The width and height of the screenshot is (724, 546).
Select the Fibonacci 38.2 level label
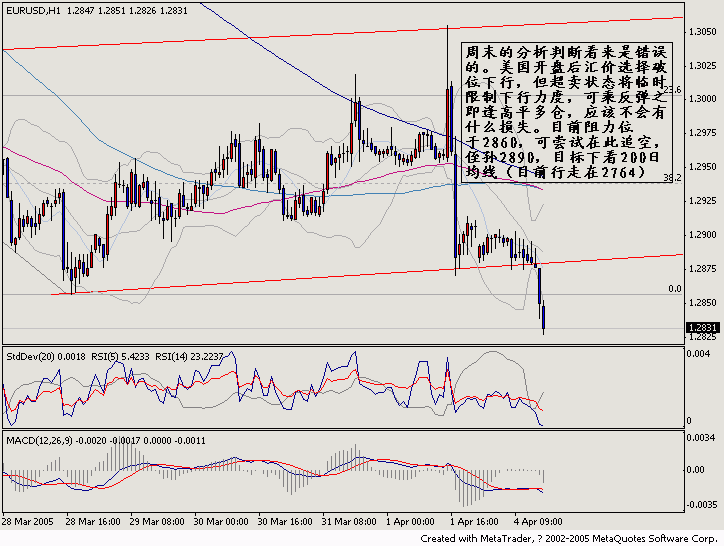tap(672, 177)
